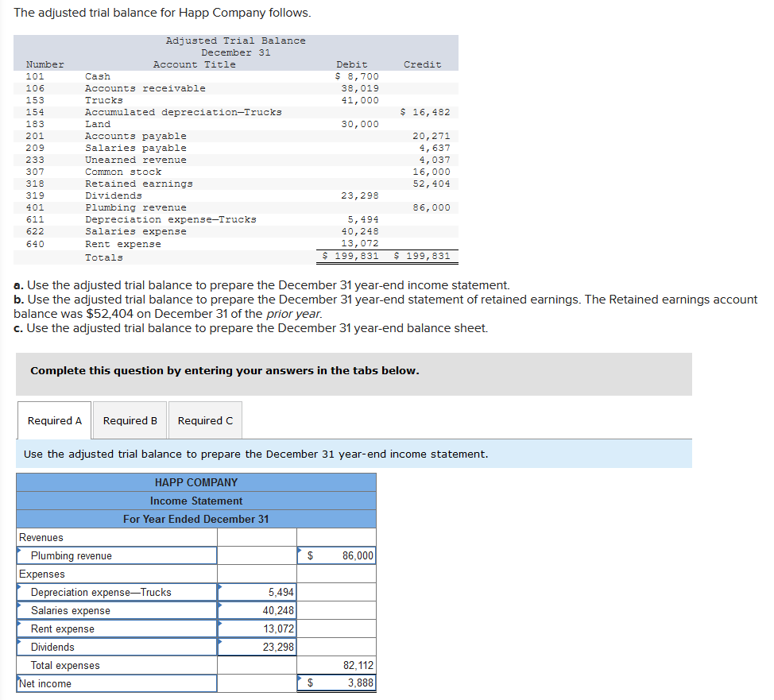Click requirement c. about year-end balance sheet

(251, 328)
